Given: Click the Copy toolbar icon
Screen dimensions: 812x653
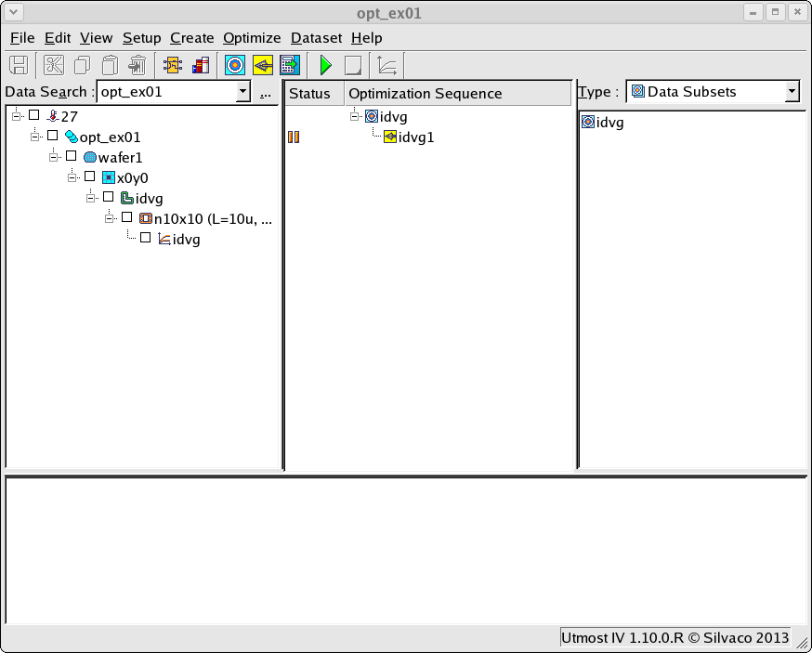Looking at the screenshot, I should [x=82, y=66].
